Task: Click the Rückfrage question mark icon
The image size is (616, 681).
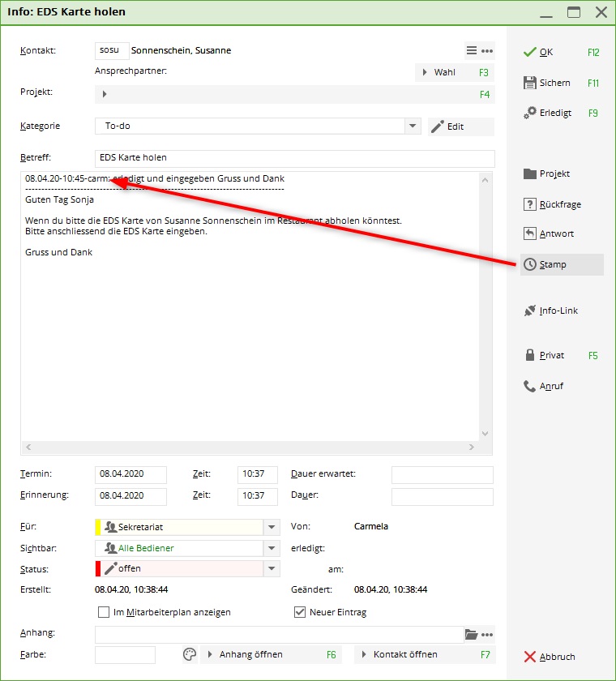Action: [530, 204]
